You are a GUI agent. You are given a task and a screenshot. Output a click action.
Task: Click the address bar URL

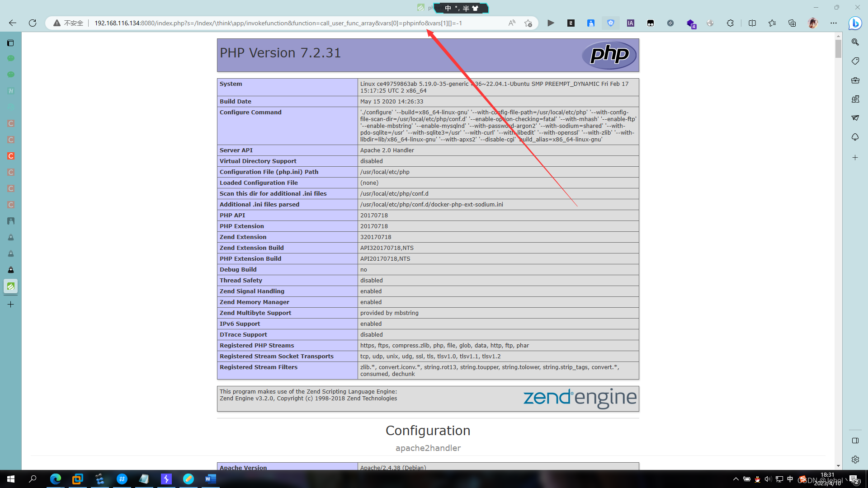[x=278, y=23]
